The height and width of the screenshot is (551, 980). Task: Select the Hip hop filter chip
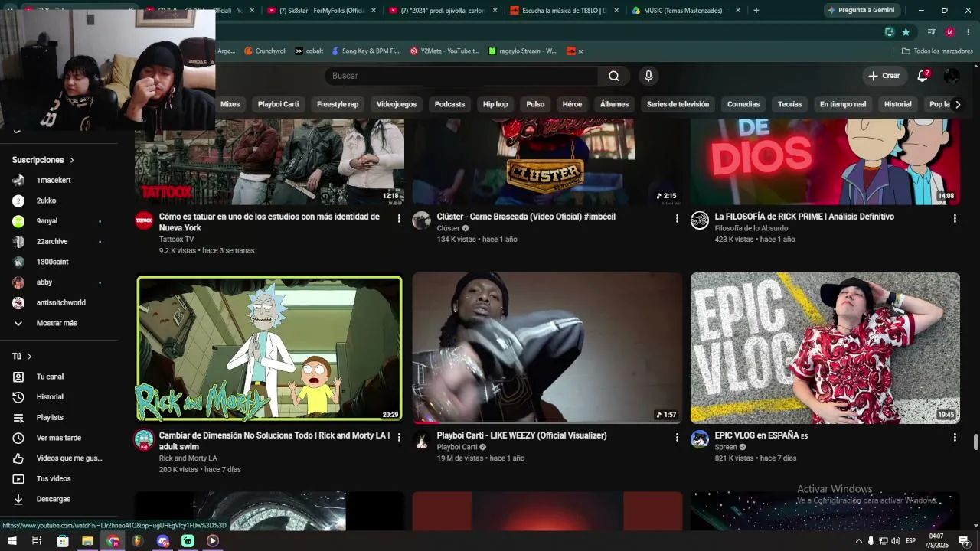click(x=495, y=104)
